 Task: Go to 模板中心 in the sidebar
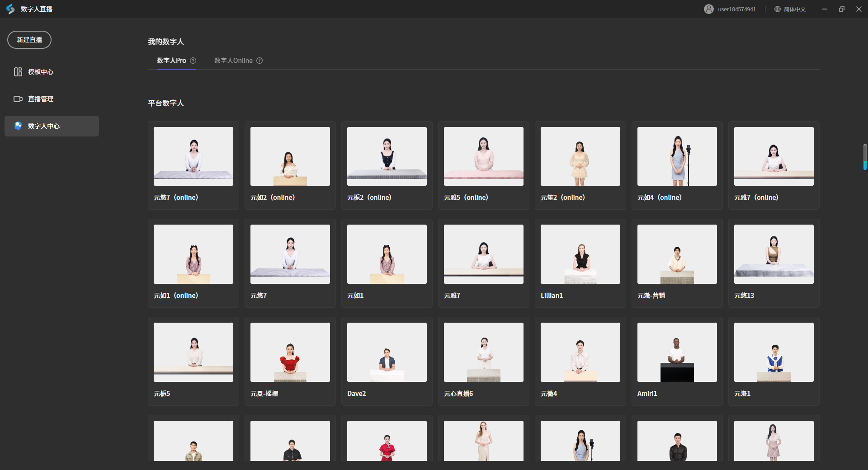pyautogui.click(x=41, y=72)
